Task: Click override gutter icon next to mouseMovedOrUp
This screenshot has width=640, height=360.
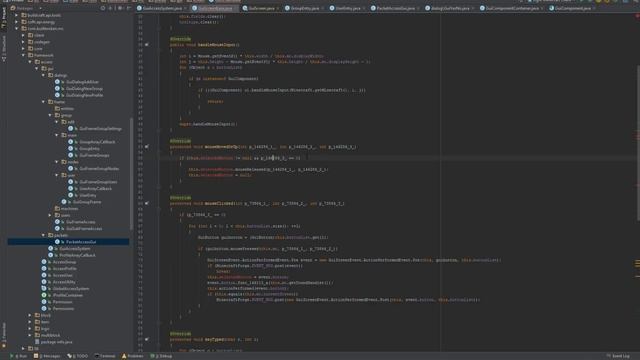Action: (147, 147)
